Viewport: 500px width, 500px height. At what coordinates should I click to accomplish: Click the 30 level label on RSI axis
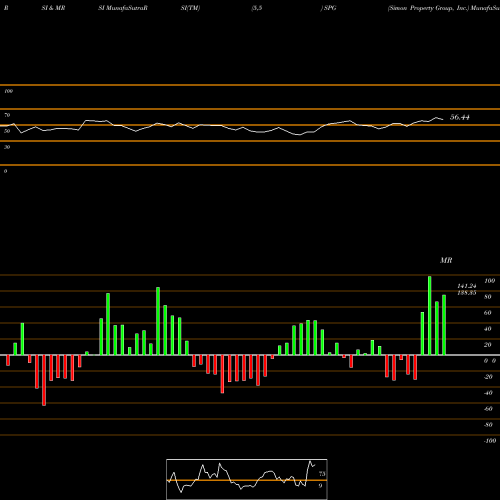pyautogui.click(x=7, y=147)
